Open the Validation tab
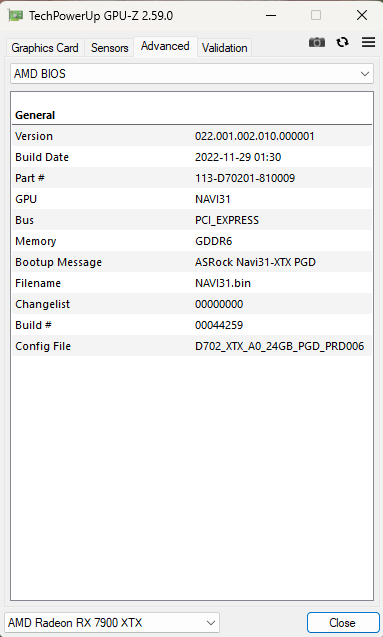Image resolution: width=383 pixels, height=637 pixels. [x=225, y=48]
